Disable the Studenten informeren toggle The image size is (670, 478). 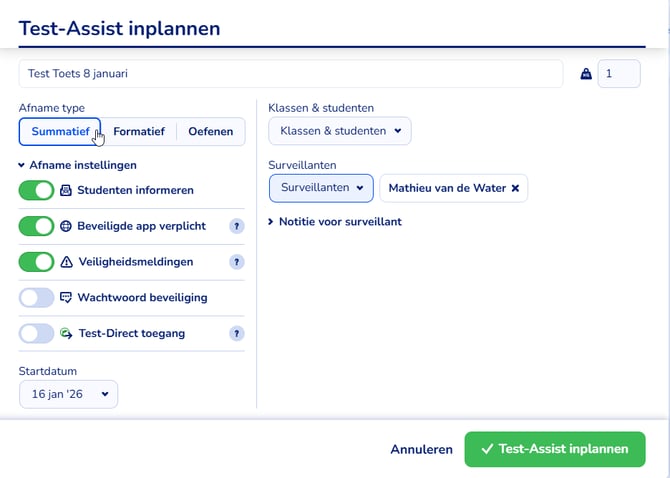(37, 190)
